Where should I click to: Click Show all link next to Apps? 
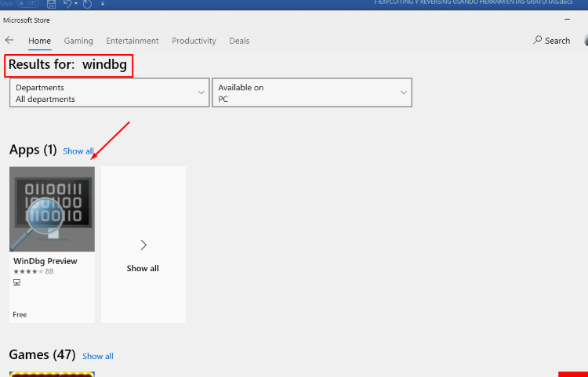(x=78, y=151)
